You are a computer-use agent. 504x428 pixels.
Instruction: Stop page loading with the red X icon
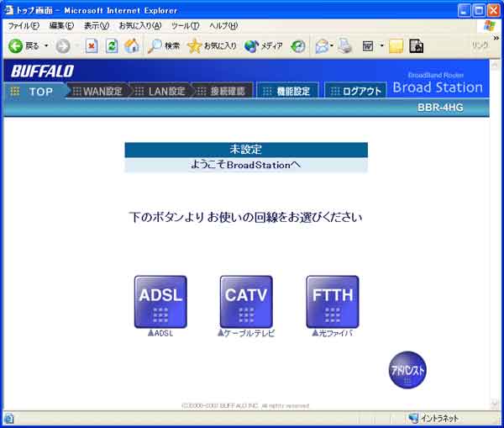click(92, 46)
